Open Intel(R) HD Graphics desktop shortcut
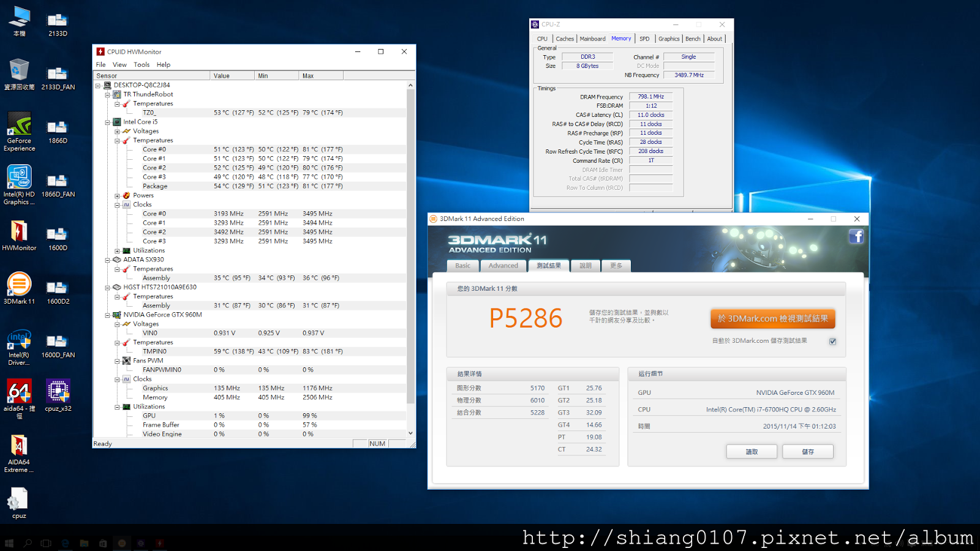The image size is (980, 551). [19, 185]
